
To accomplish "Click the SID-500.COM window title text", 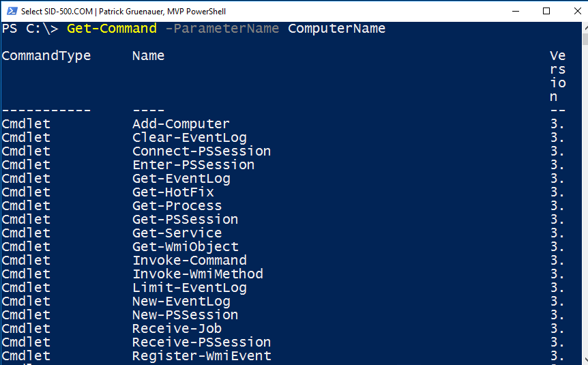I will coord(123,11).
